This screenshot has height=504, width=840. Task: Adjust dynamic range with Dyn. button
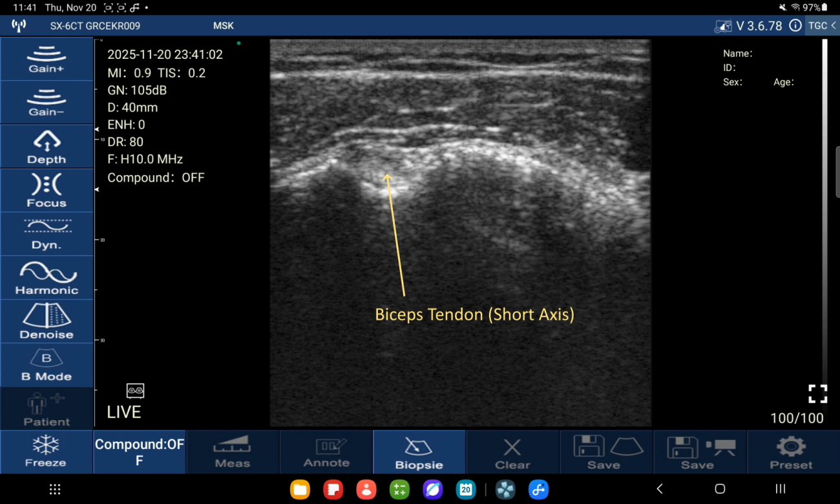pos(47,234)
